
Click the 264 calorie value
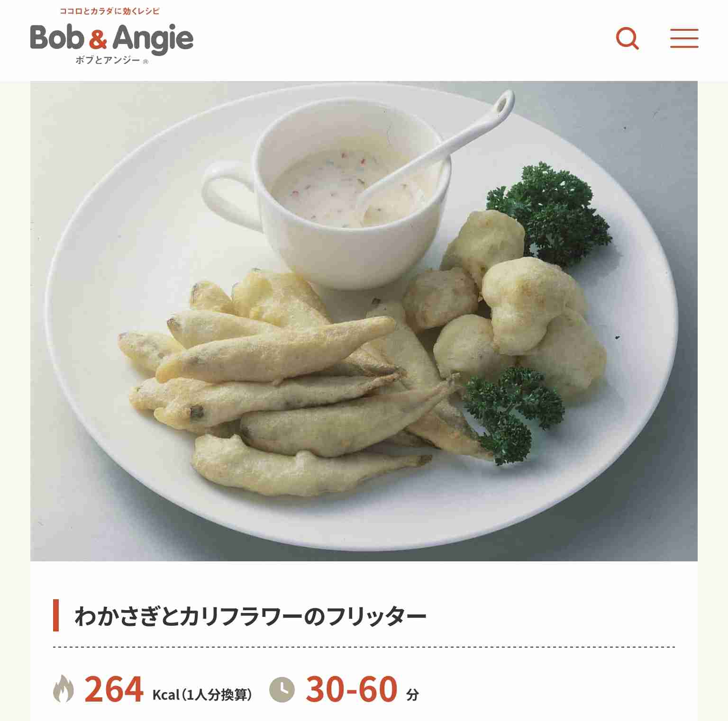114,689
